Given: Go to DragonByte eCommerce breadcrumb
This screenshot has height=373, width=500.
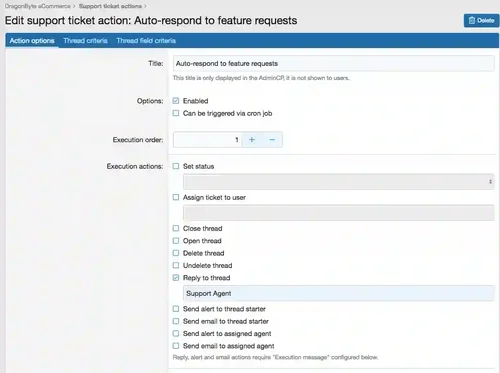Looking at the screenshot, I should [x=37, y=6].
